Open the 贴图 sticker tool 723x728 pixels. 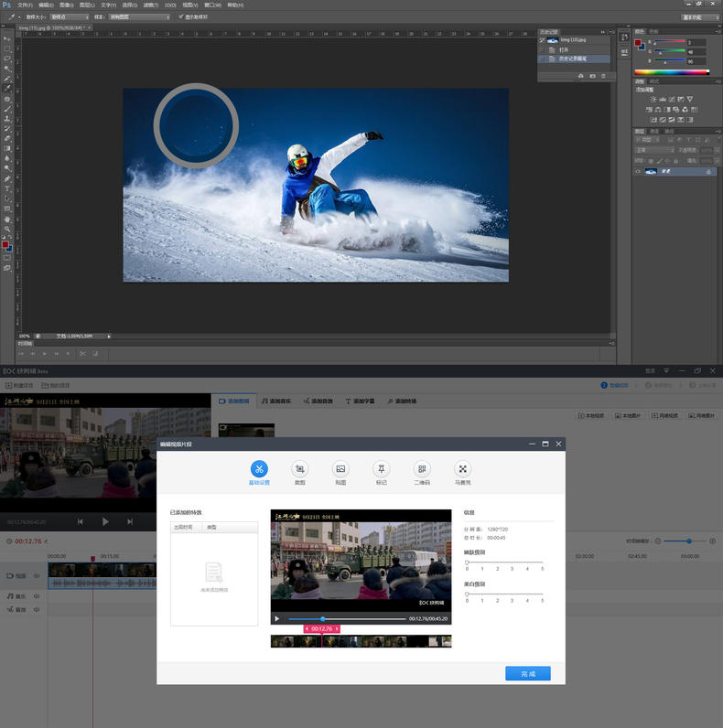[340, 468]
